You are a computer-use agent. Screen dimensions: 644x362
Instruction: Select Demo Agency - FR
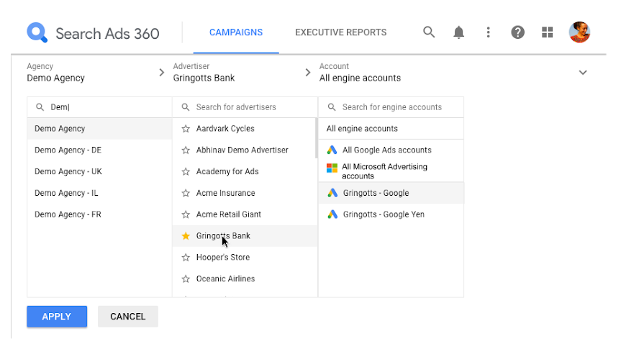coord(99,214)
